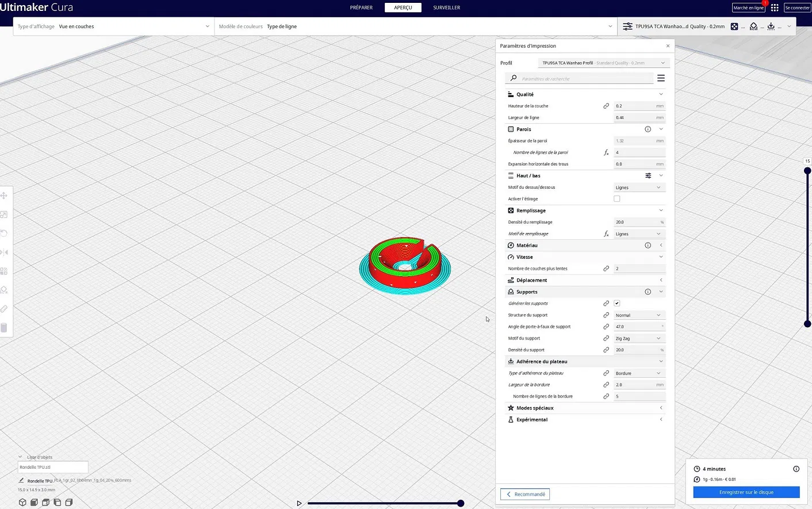Image resolution: width=812 pixels, height=509 pixels.
Task: Open the settings visibility hamburger menu
Action: pos(661,78)
